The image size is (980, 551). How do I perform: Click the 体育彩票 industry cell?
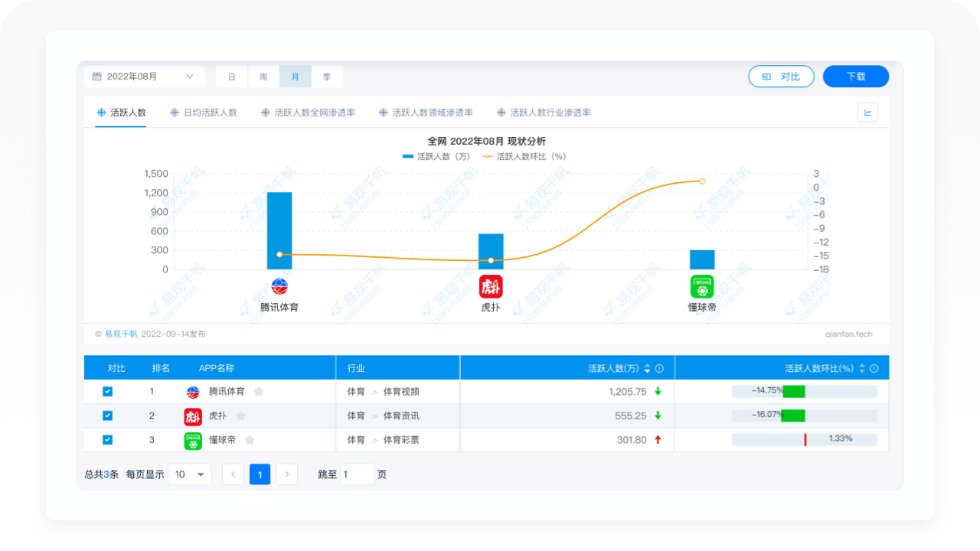click(x=401, y=441)
